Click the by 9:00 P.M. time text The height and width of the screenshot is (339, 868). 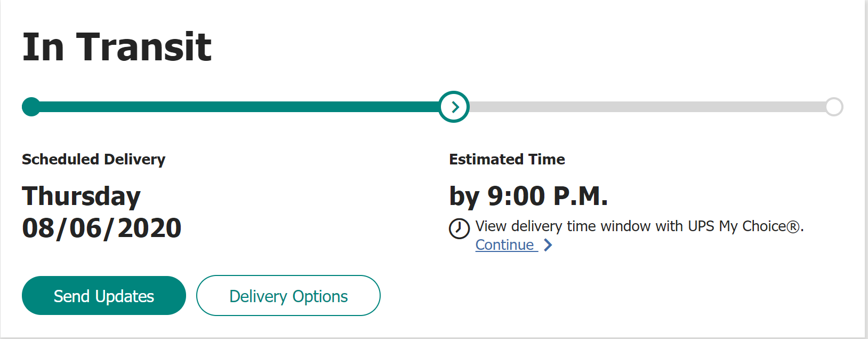pos(528,196)
